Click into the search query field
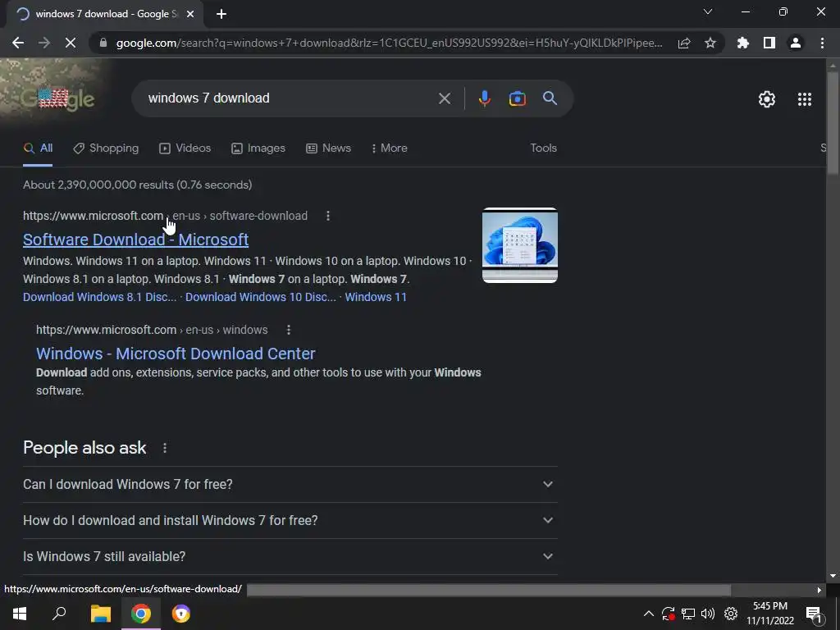Viewport: 840px width, 630px height. pyautogui.click(x=290, y=98)
